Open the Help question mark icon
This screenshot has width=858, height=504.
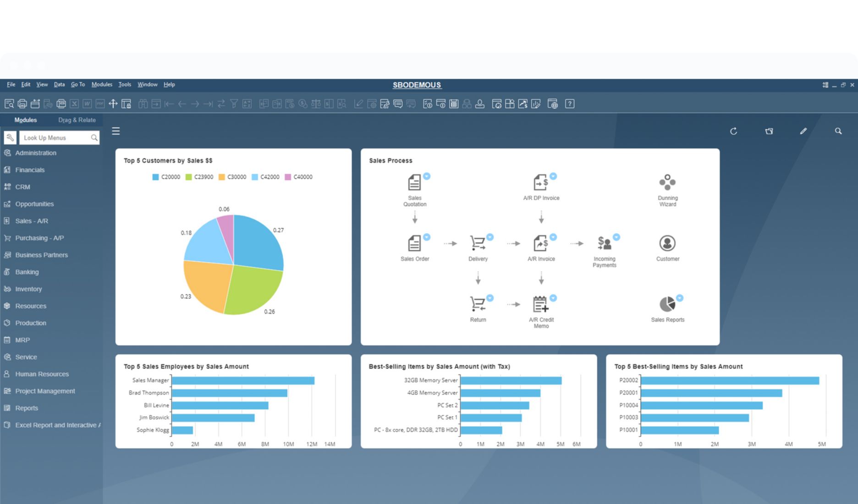(569, 104)
